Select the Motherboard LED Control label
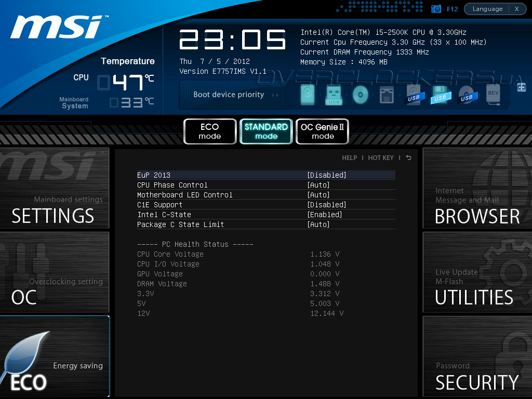Viewport: 532px width, 399px height. coord(185,195)
